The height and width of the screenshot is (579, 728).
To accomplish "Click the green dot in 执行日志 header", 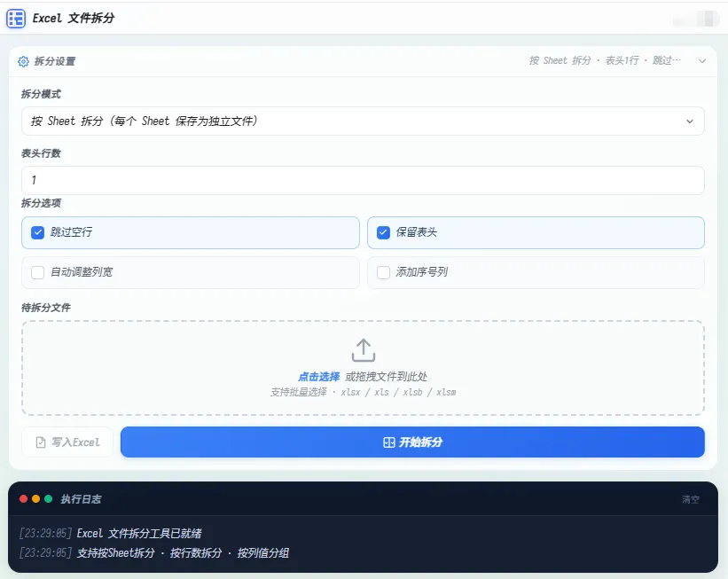I will tap(48, 498).
